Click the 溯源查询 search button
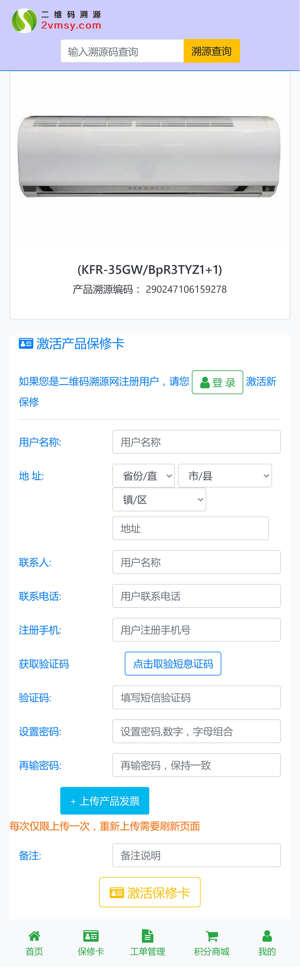 tap(212, 51)
